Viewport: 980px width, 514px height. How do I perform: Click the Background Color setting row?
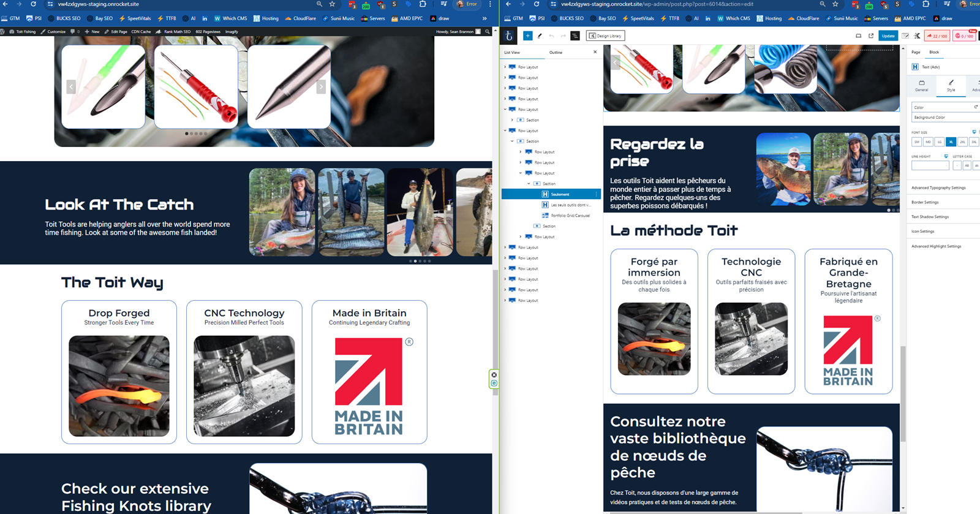(x=945, y=117)
